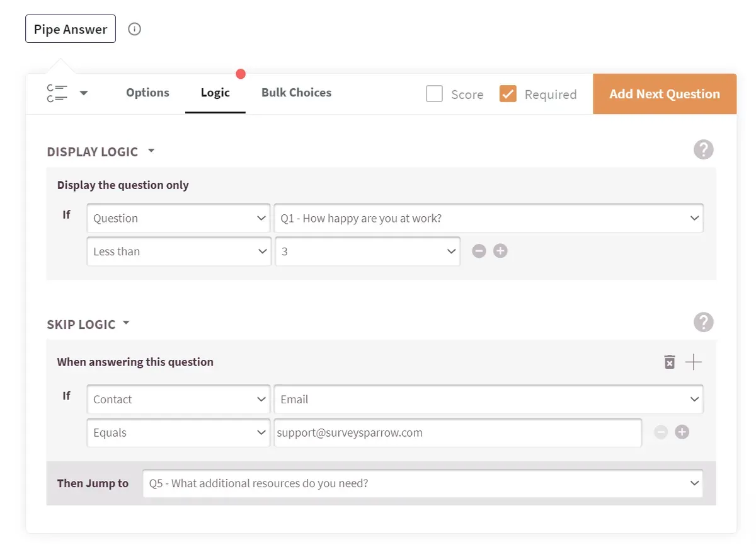
Task: Open the Q1 question selection dropdown
Action: tap(489, 218)
